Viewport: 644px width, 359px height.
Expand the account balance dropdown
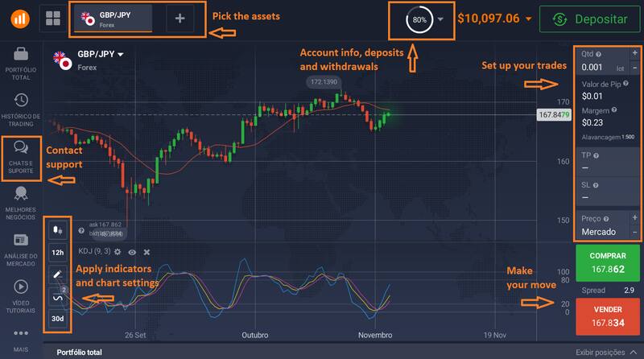pos(528,19)
